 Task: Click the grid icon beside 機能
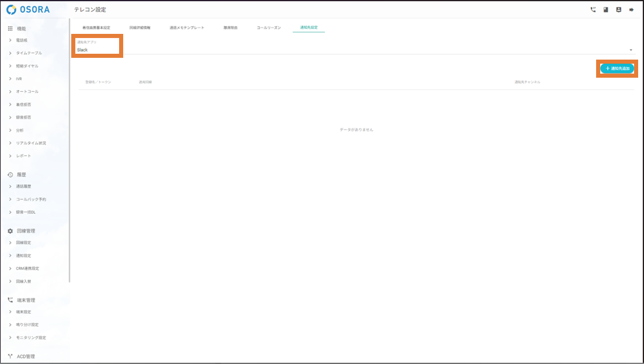(10, 29)
